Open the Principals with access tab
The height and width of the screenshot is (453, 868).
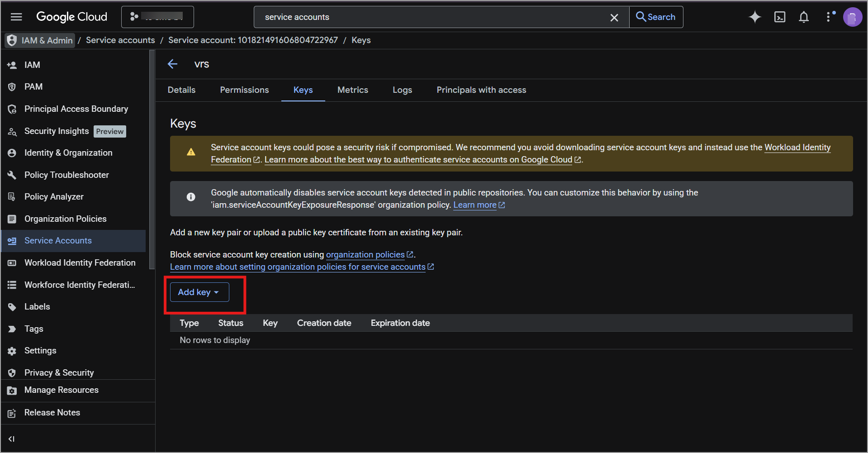481,90
